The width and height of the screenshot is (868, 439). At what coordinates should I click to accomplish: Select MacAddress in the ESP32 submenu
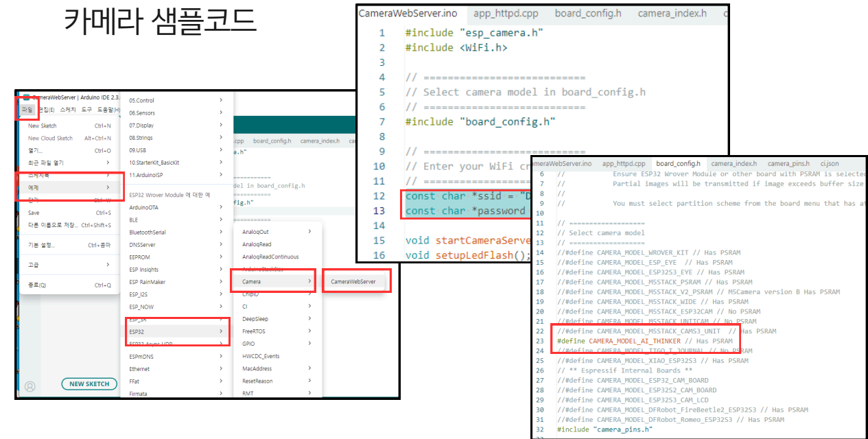(278, 368)
